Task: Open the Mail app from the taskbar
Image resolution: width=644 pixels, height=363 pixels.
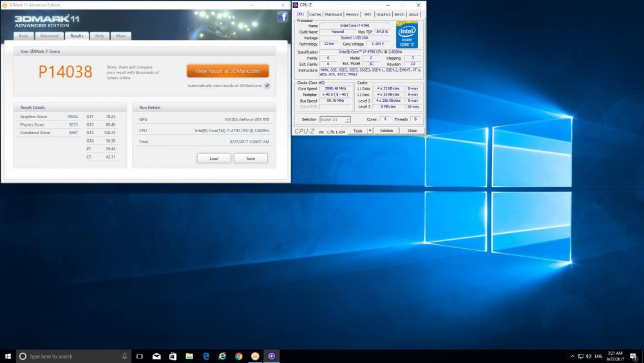Action: 156,356
